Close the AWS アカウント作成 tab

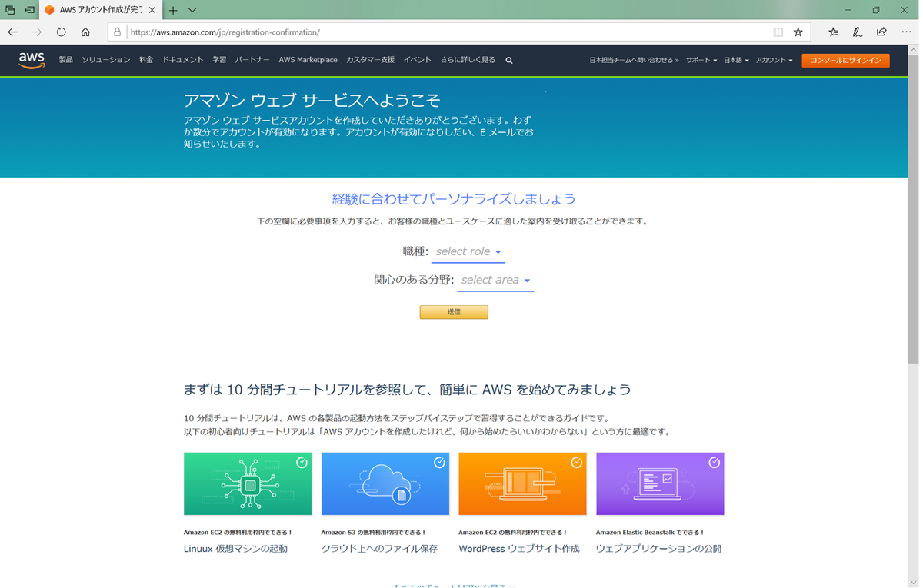click(x=153, y=10)
